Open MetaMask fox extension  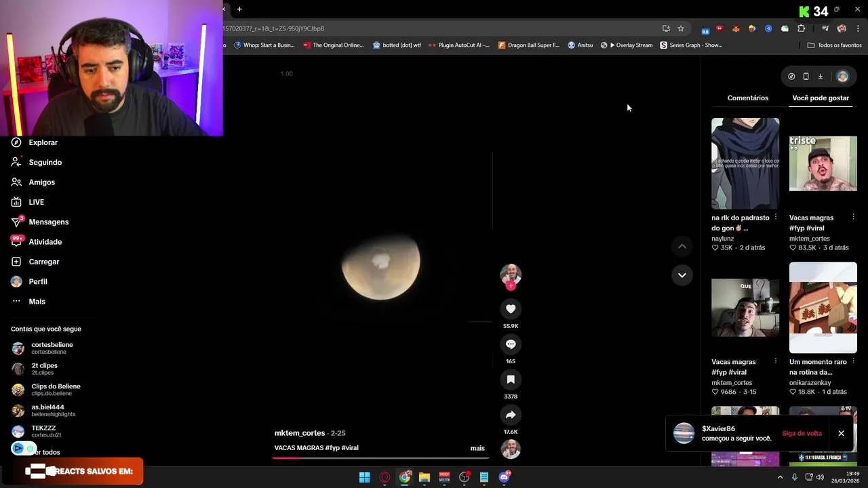click(736, 28)
